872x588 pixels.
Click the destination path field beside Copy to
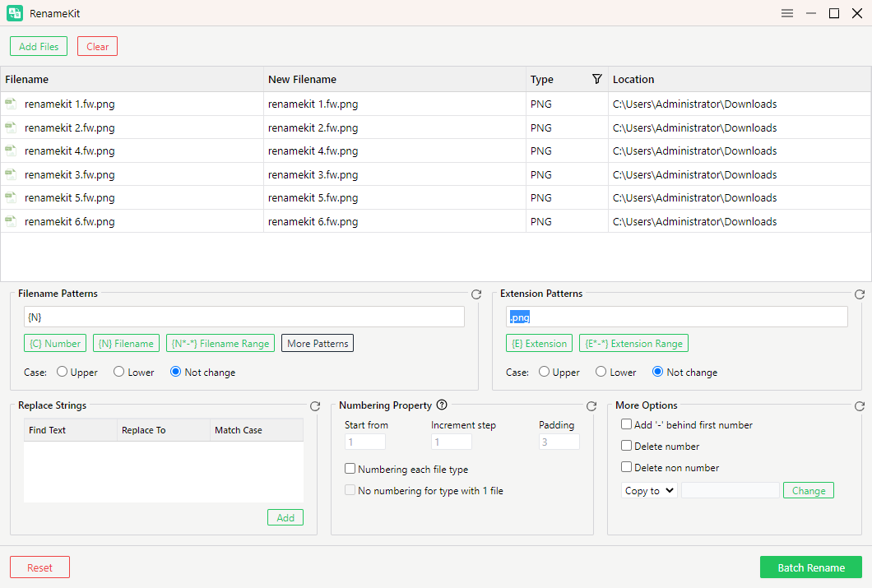pyautogui.click(x=731, y=490)
